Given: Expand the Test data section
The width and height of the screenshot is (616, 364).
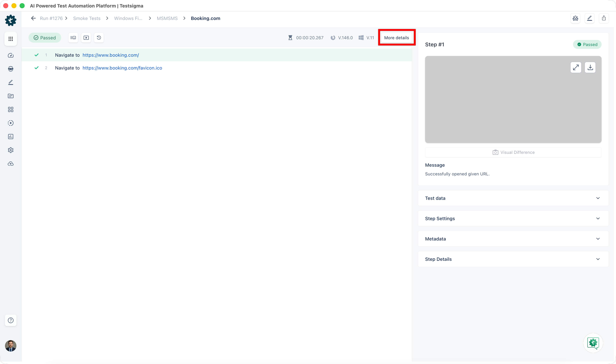Looking at the screenshot, I should [x=513, y=198].
